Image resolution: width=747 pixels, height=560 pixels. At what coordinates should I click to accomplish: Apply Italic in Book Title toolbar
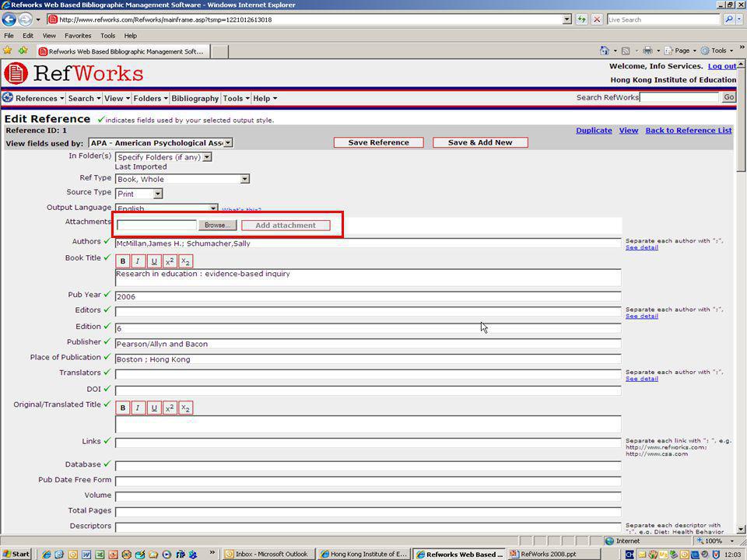click(x=139, y=261)
